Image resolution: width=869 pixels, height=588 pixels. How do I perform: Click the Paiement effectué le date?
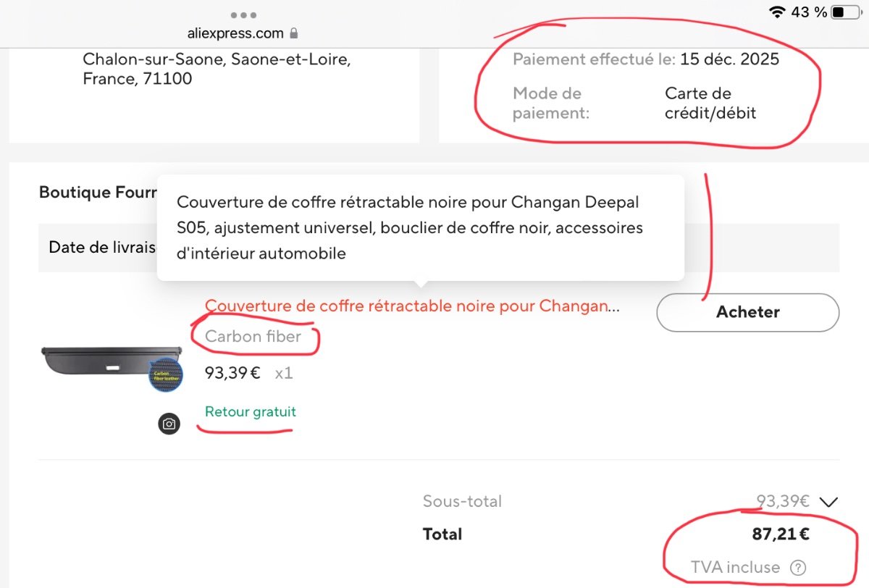[729, 59]
